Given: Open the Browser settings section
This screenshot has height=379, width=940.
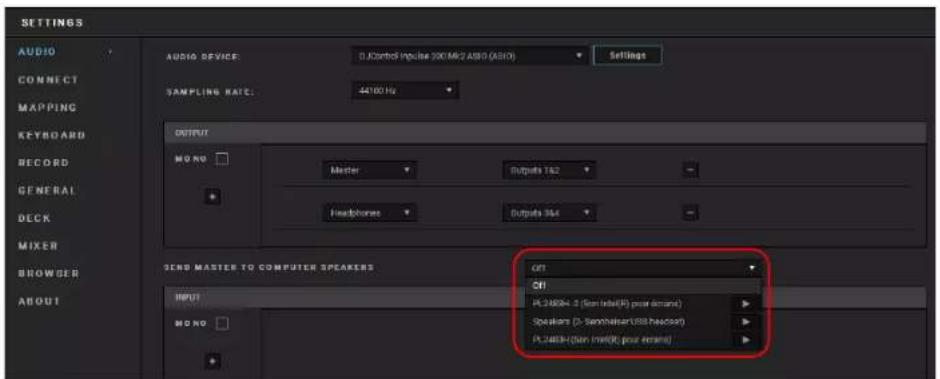Looking at the screenshot, I should coord(48,273).
